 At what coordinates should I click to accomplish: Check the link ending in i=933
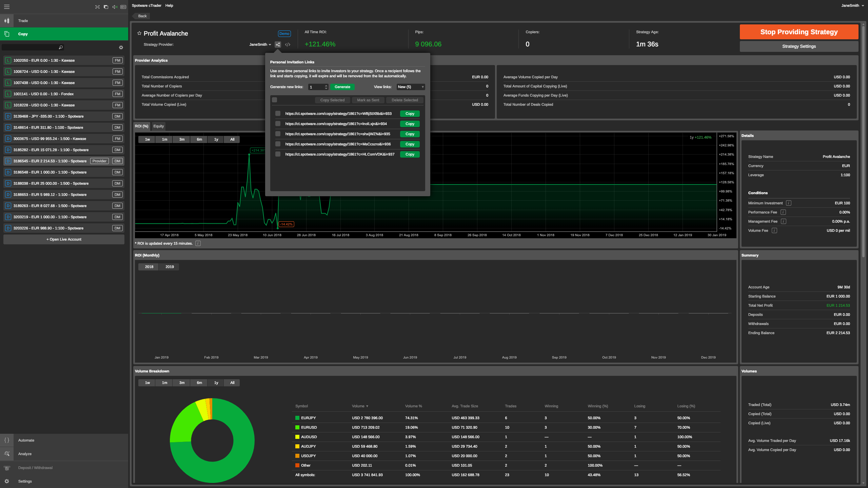(x=278, y=114)
